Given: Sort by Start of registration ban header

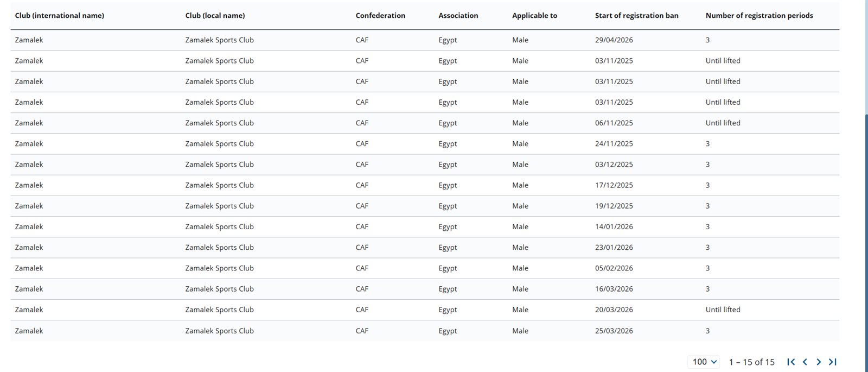Looking at the screenshot, I should tap(636, 16).
